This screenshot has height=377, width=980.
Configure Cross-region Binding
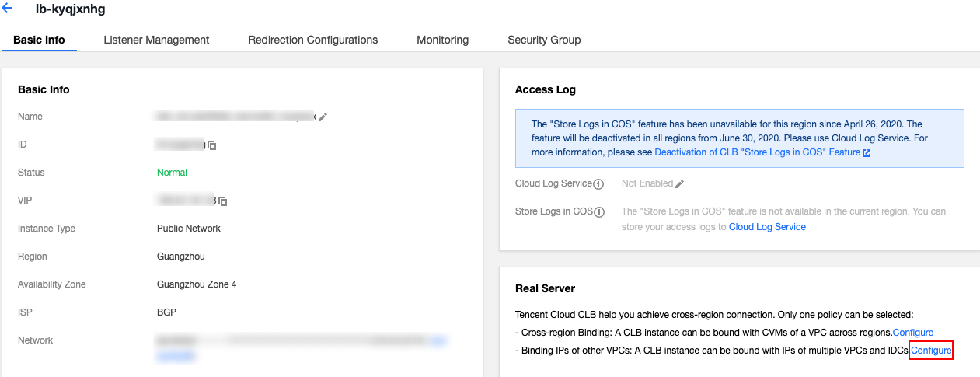point(912,333)
